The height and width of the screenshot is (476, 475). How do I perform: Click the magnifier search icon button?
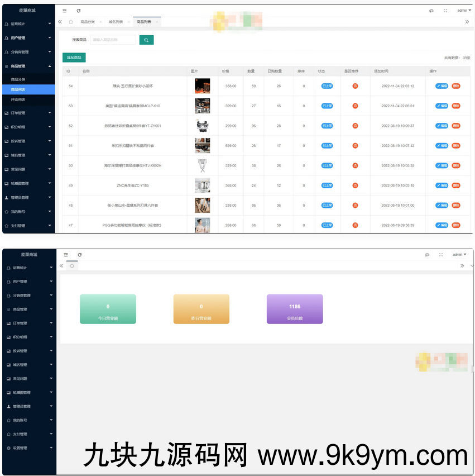[146, 40]
